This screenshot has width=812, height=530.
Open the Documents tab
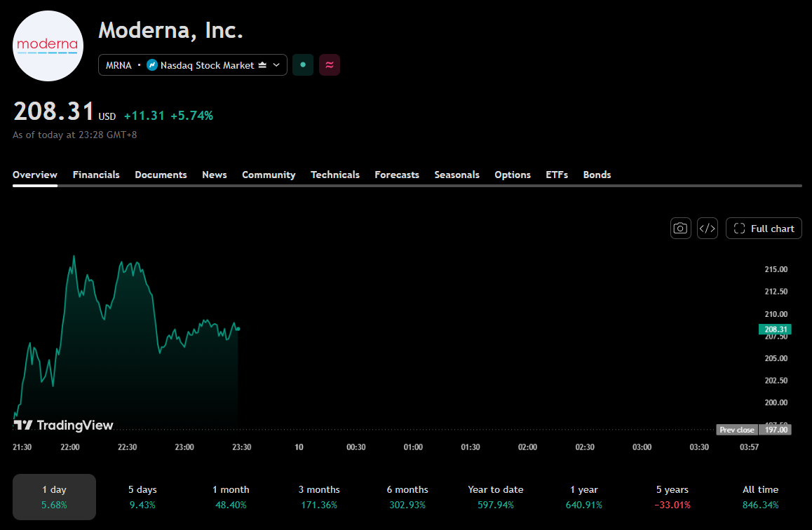161,175
